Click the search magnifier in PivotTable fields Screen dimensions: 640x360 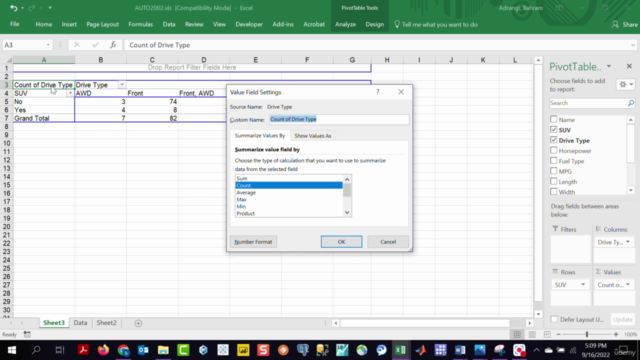tap(630, 103)
